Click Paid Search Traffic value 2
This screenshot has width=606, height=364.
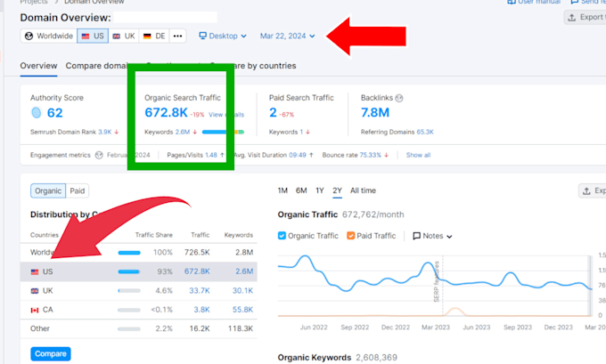click(x=273, y=112)
